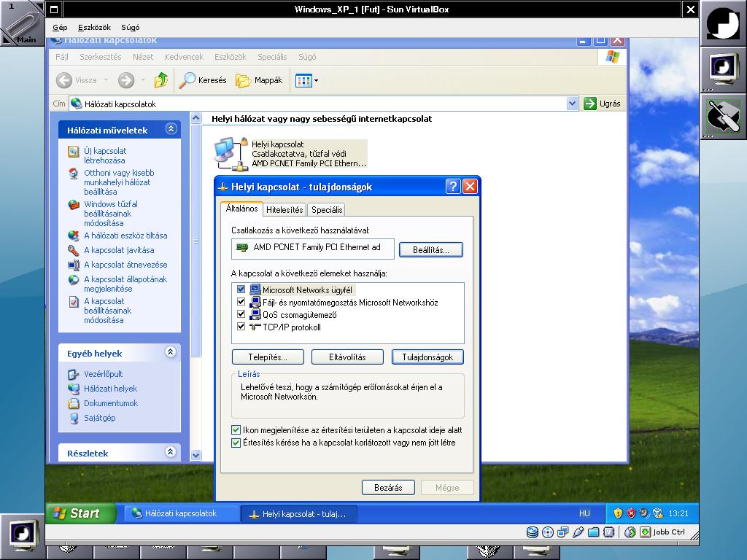This screenshot has width=747, height=560.
Task: Open the views button dropdown arrow
Action: tap(316, 80)
